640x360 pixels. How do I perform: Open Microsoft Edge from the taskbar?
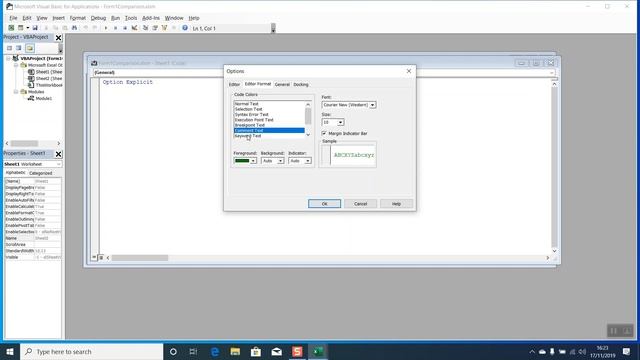(x=215, y=351)
